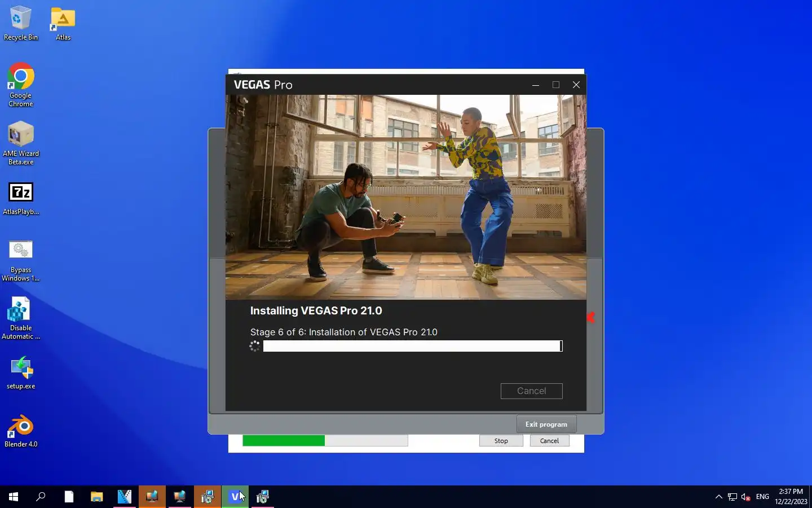This screenshot has width=812, height=508.
Task: Select the AtlasPlayb... 7z archive icon
Action: click(21, 199)
